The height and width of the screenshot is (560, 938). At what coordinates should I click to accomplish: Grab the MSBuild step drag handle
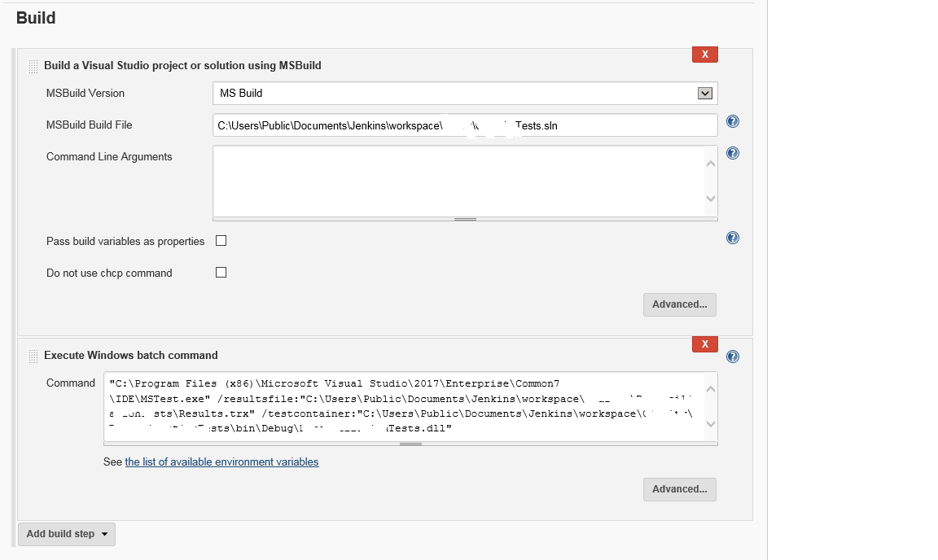pos(33,66)
